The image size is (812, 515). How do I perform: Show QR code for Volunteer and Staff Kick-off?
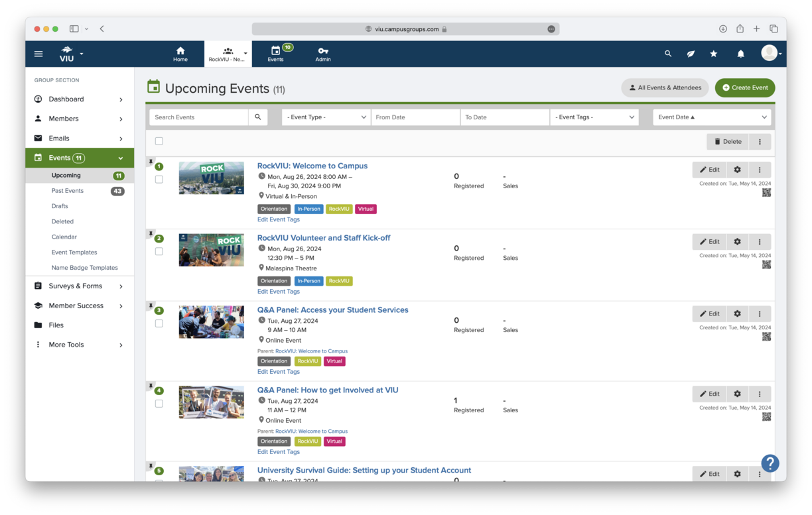tap(766, 265)
